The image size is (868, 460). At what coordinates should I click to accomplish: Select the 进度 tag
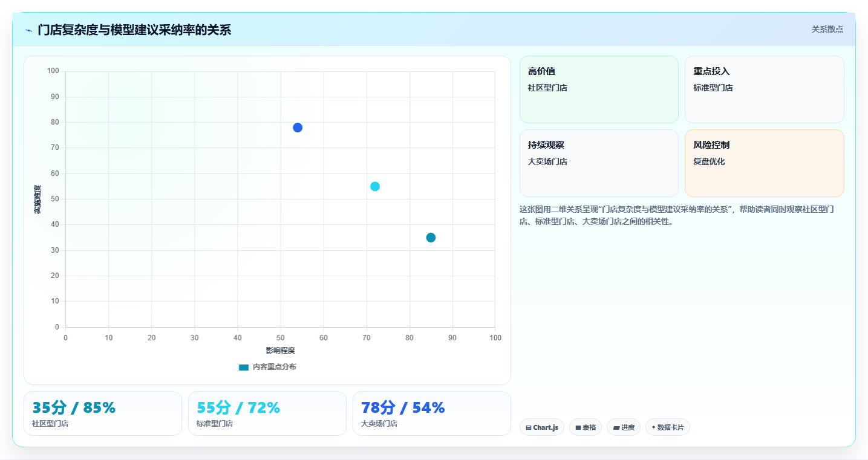point(624,427)
